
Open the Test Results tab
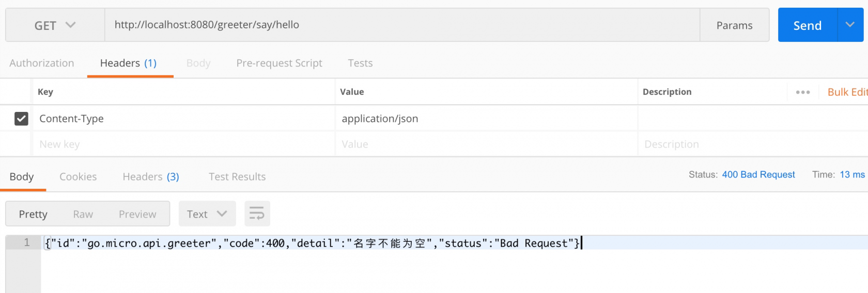(x=237, y=176)
